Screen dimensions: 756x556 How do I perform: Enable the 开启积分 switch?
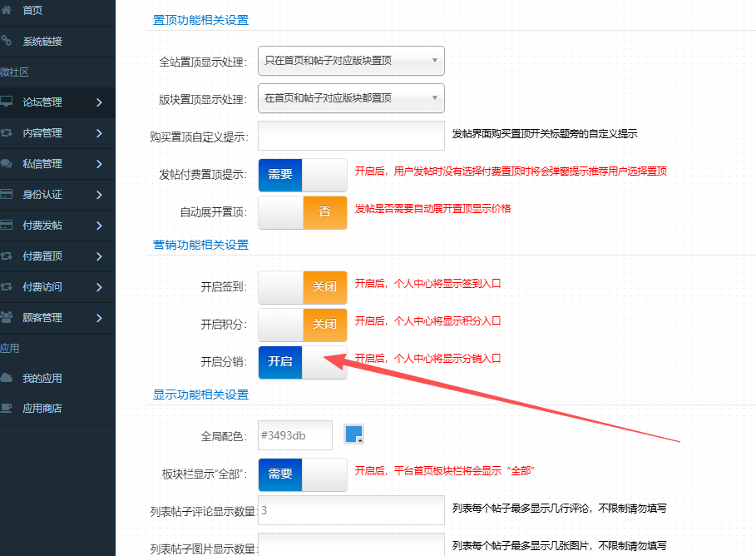point(303,324)
